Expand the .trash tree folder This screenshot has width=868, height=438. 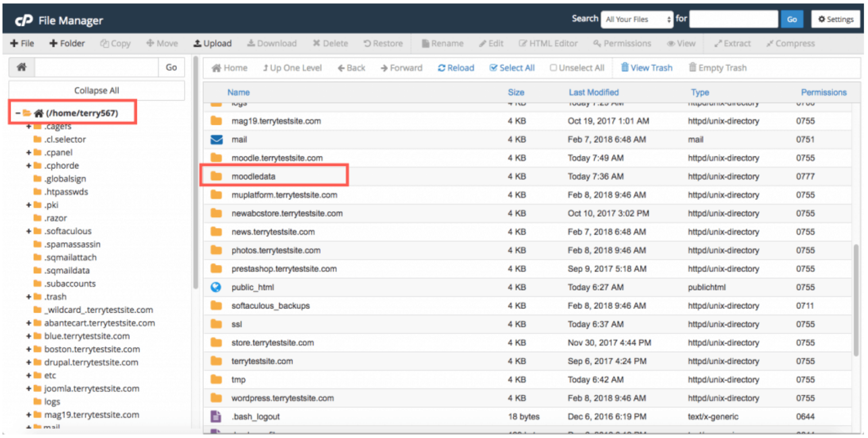(29, 296)
